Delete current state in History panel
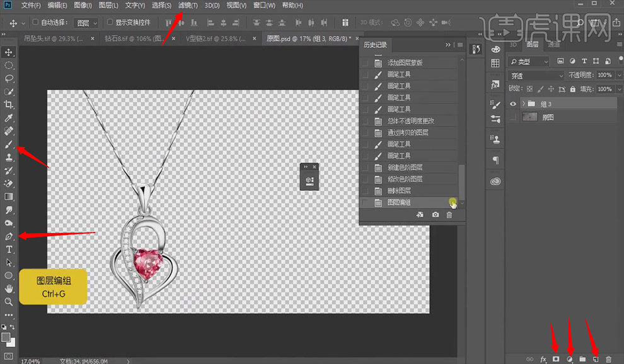 [x=449, y=215]
